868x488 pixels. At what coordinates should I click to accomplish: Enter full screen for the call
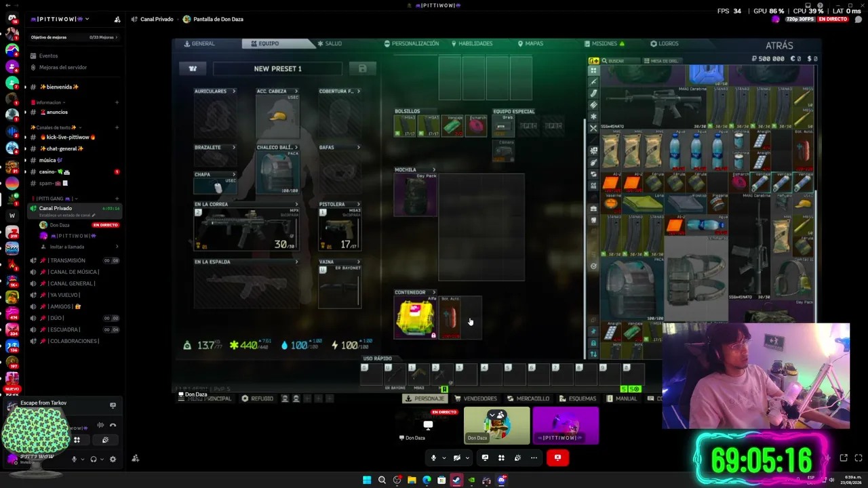tap(859, 458)
